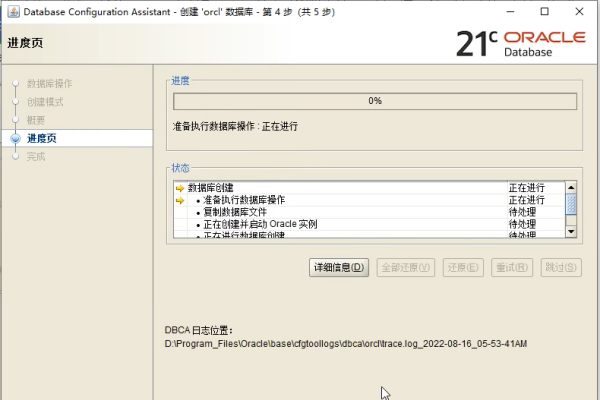Click the arrow icon beside 准备执行数据库操作

pyautogui.click(x=180, y=200)
